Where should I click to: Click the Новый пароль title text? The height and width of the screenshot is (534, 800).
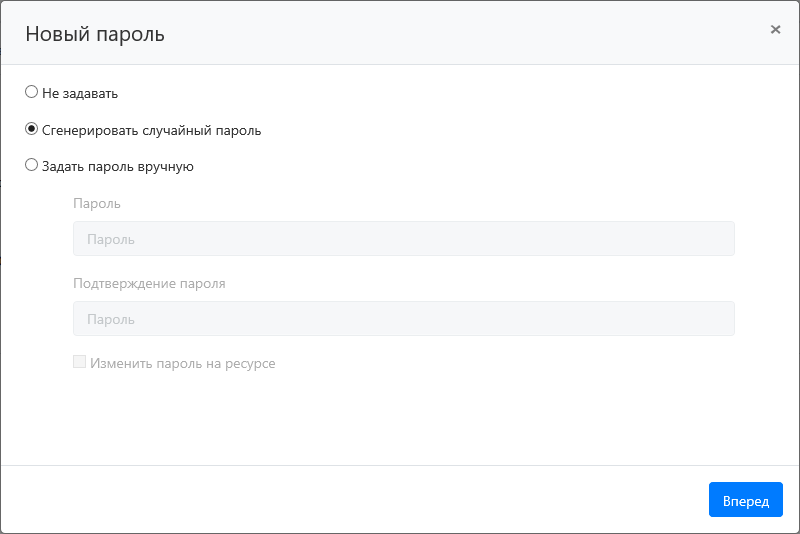pyautogui.click(x=95, y=34)
